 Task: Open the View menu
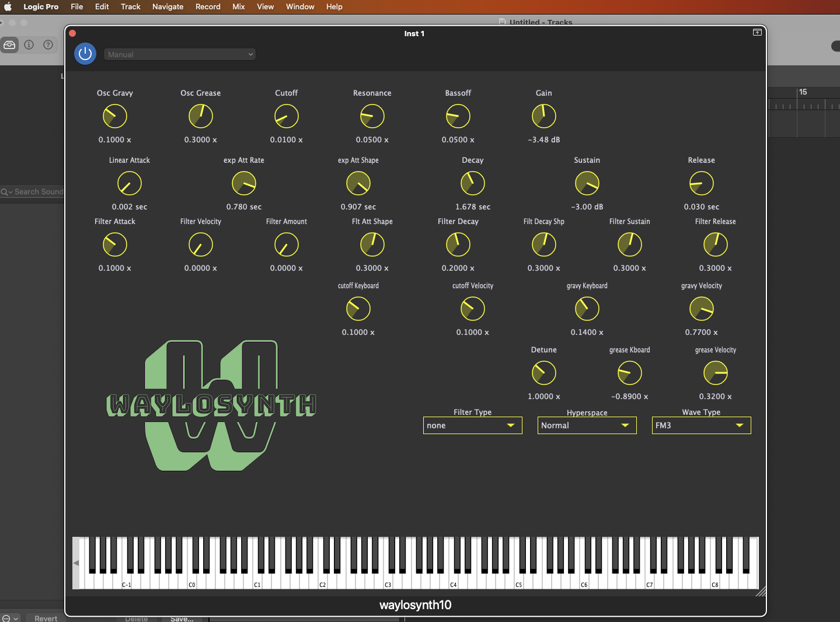266,7
